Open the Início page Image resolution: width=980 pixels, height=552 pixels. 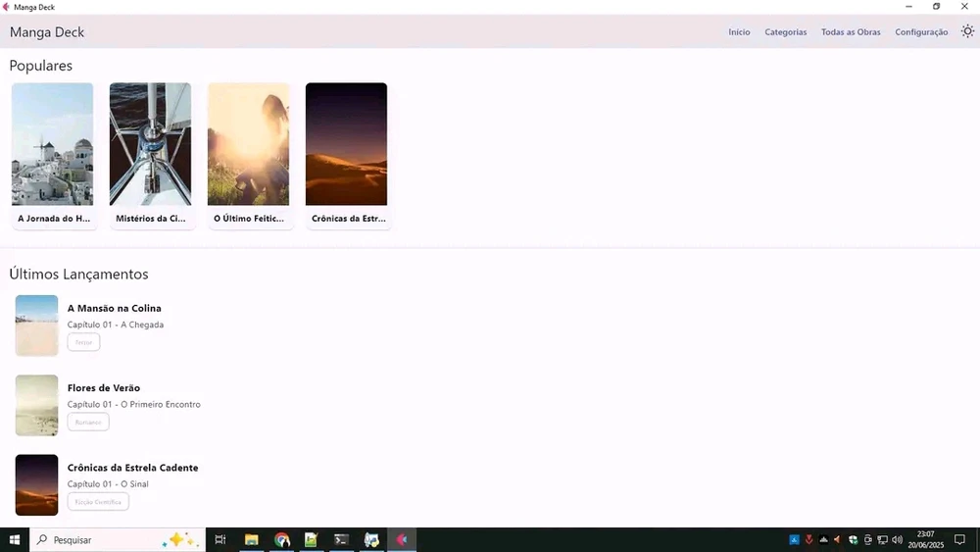[x=739, y=32]
